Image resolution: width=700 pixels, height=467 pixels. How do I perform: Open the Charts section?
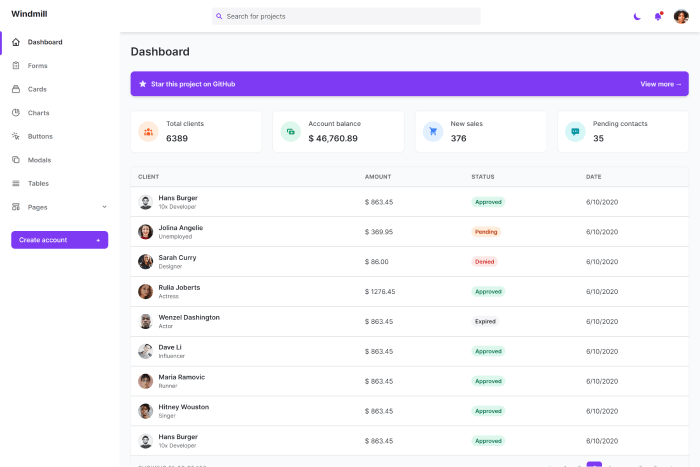(38, 113)
